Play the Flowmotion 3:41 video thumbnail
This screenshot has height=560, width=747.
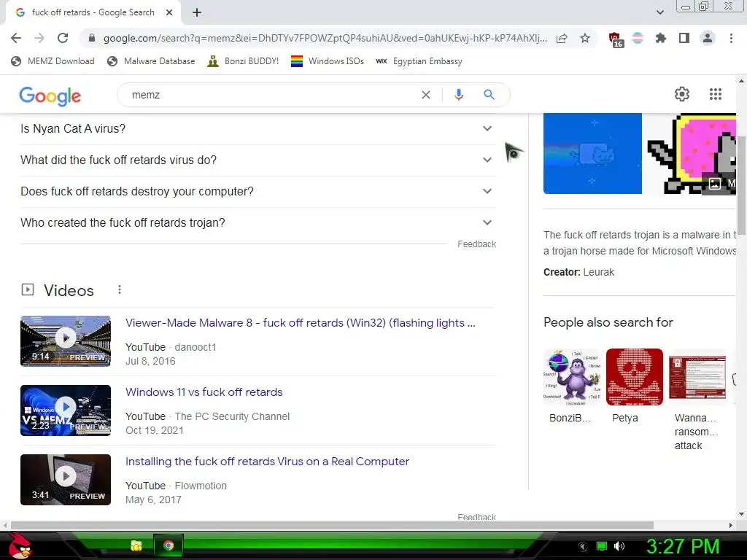[66, 480]
